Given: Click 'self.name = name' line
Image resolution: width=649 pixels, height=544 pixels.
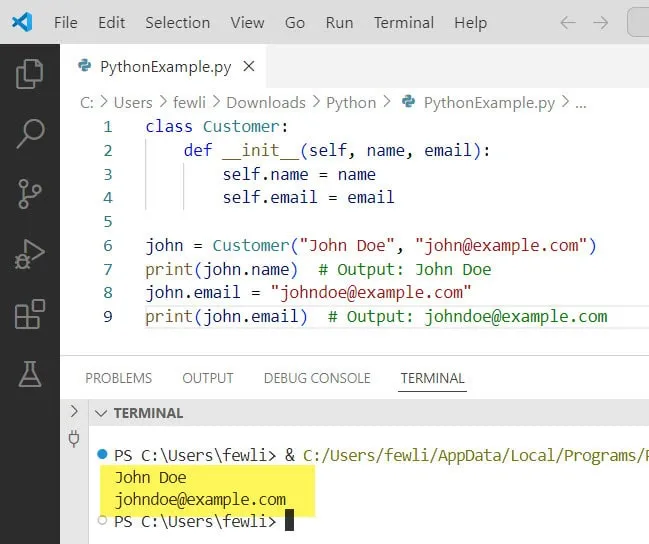Looking at the screenshot, I should click(299, 174).
